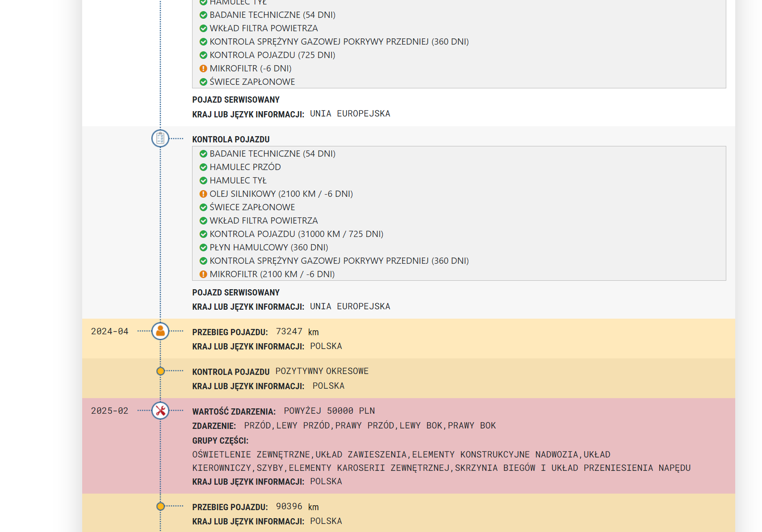Click UNIA EUROPEJSKA just above the 2024-04 entry
Screen dimensions: 762x532
click(350, 307)
